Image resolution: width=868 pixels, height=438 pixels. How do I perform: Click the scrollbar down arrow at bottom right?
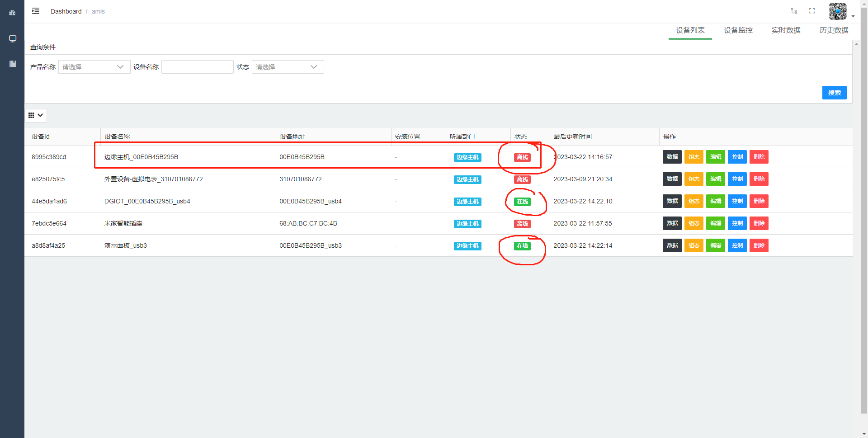point(864,434)
